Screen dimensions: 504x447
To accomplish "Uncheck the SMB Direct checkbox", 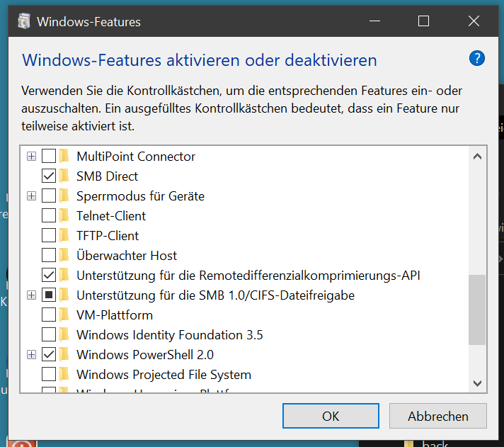I will click(x=49, y=176).
